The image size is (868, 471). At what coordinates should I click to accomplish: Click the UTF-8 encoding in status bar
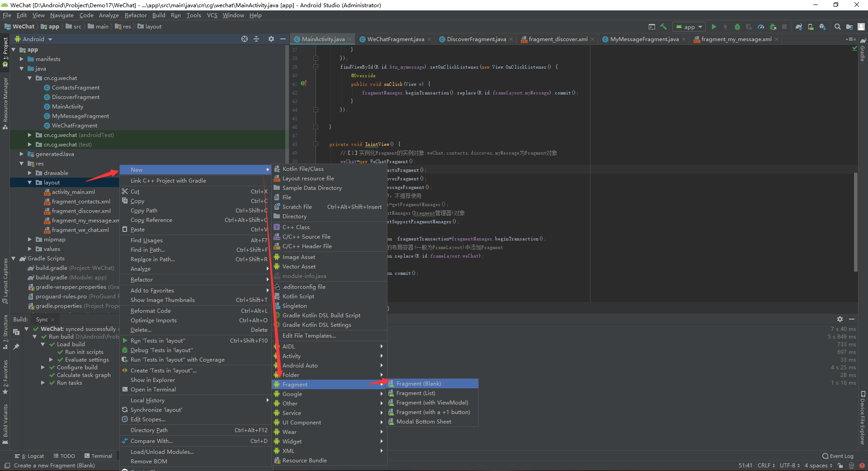click(789, 466)
